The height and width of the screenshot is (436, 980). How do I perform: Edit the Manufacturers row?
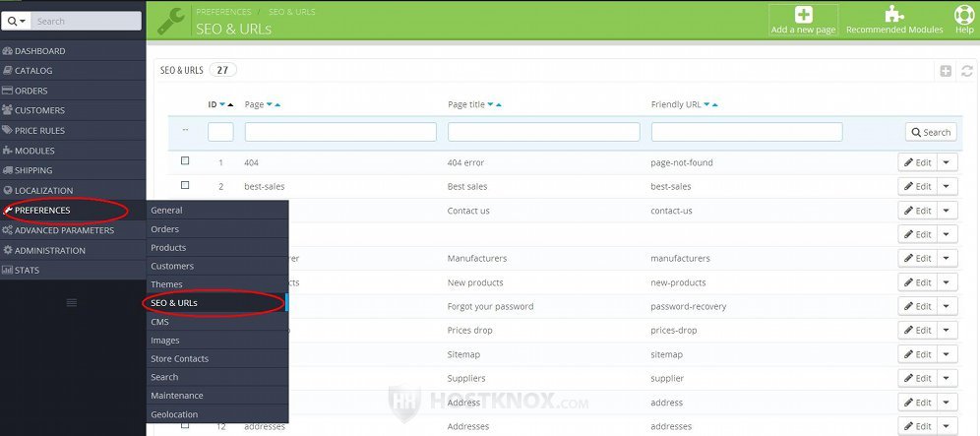[917, 258]
